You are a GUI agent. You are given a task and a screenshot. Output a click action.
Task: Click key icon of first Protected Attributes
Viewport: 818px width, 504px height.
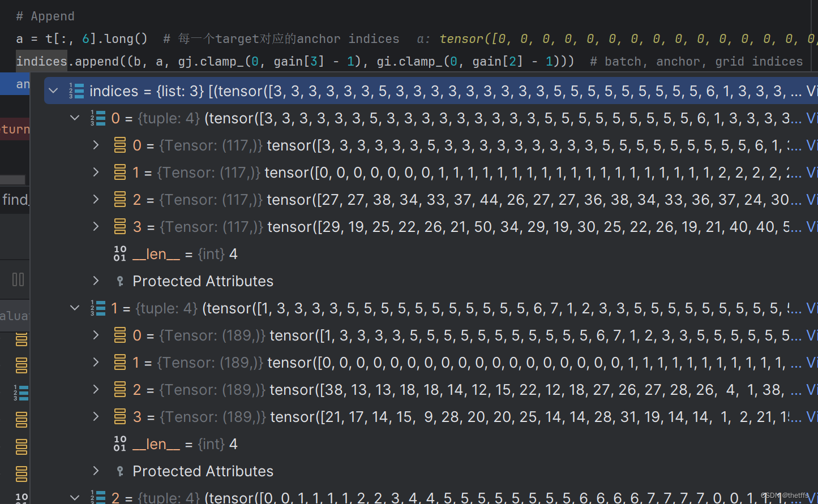click(120, 281)
